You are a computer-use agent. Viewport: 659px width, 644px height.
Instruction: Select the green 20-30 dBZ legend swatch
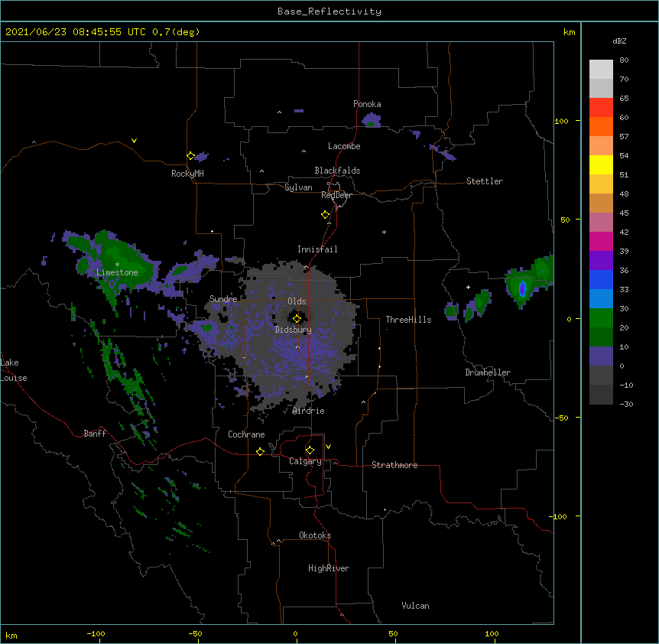(x=601, y=318)
